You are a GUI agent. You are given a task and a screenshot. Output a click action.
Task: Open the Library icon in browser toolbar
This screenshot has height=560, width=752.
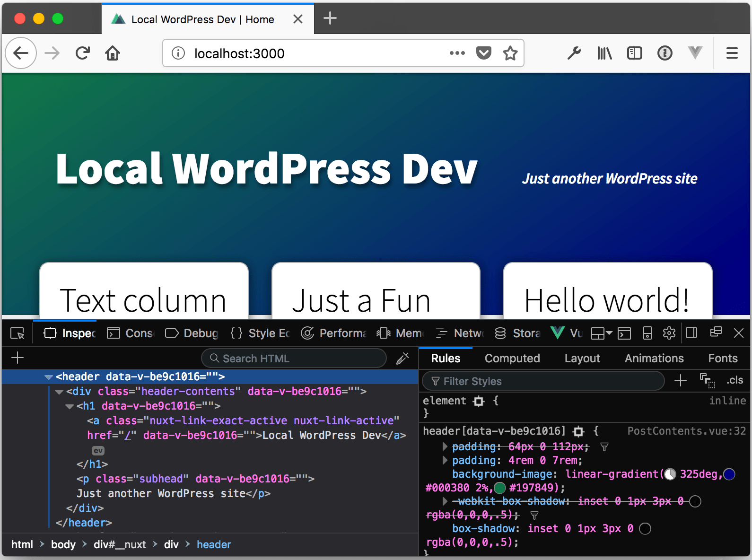(604, 53)
